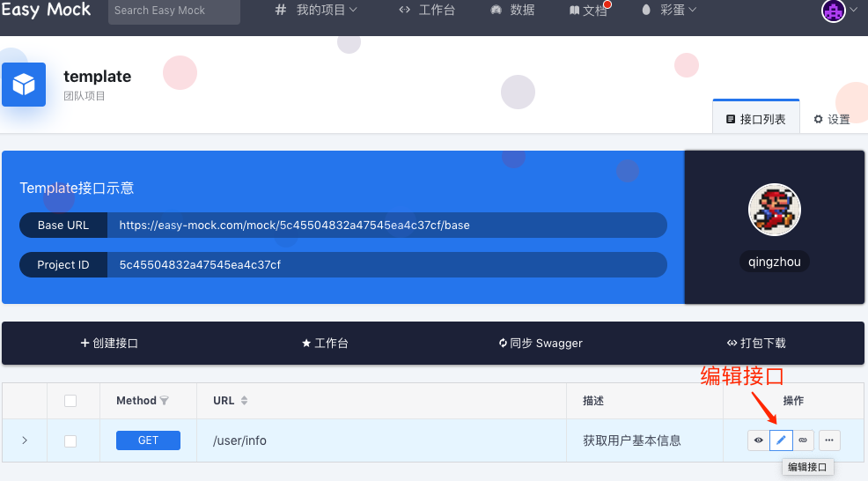
Task: Preview interface with the eye icon
Action: (758, 440)
